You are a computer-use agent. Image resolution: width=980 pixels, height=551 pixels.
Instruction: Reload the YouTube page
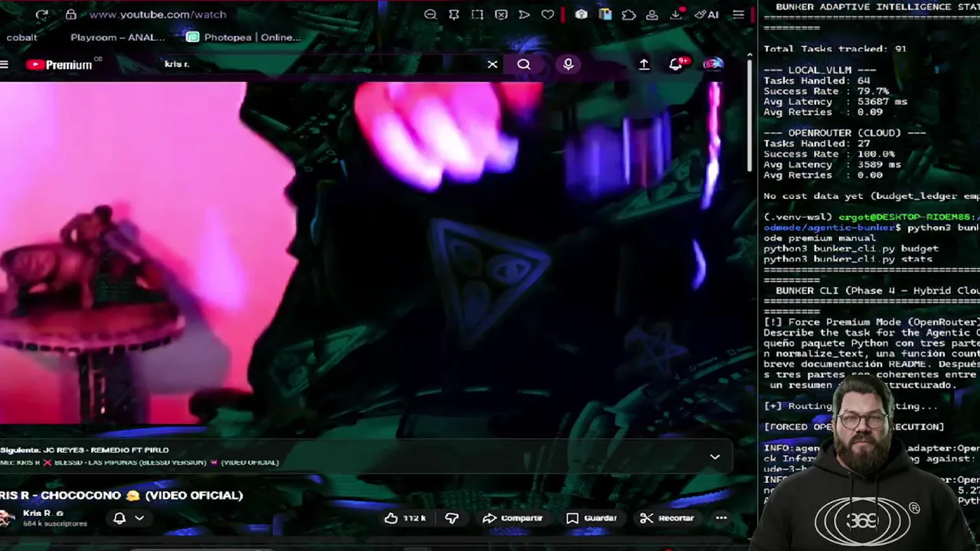41,15
